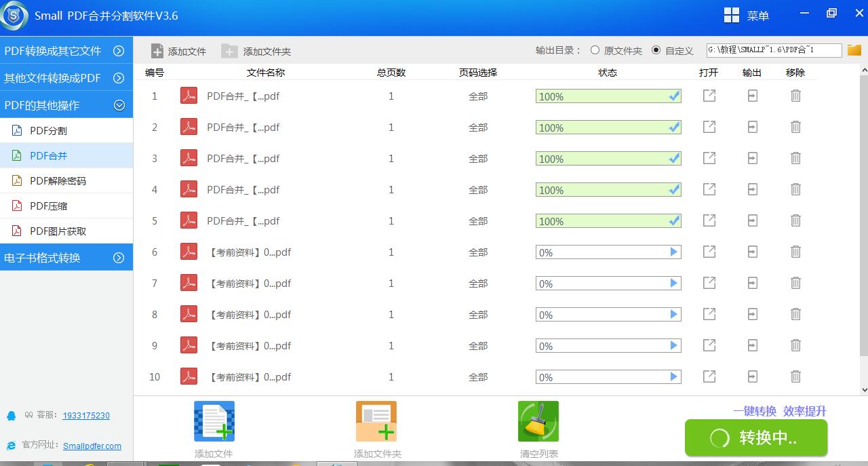868x466 pixels.
Task: Click output icon in row 10
Action: [752, 376]
